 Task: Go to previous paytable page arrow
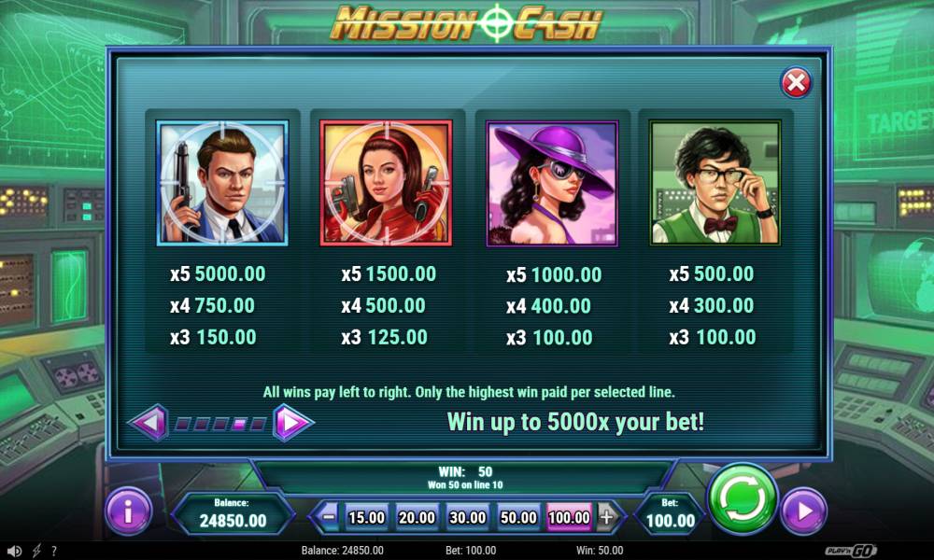point(149,423)
